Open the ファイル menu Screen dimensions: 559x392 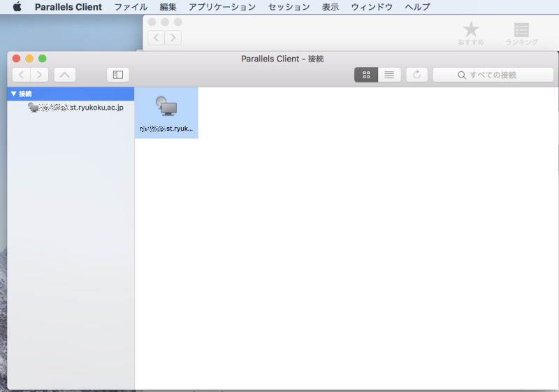pos(131,7)
